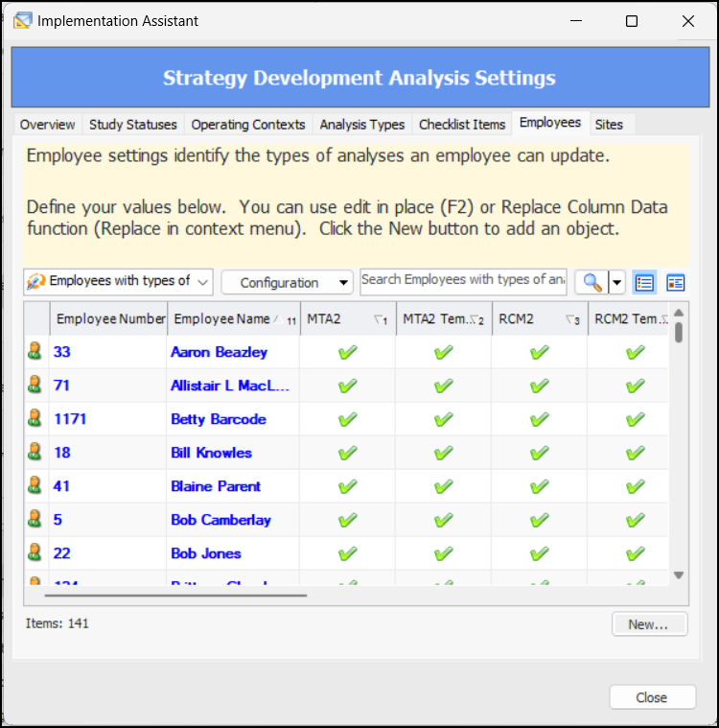Click employee number 1171
Image resolution: width=719 pixels, height=728 pixels.
click(x=70, y=419)
